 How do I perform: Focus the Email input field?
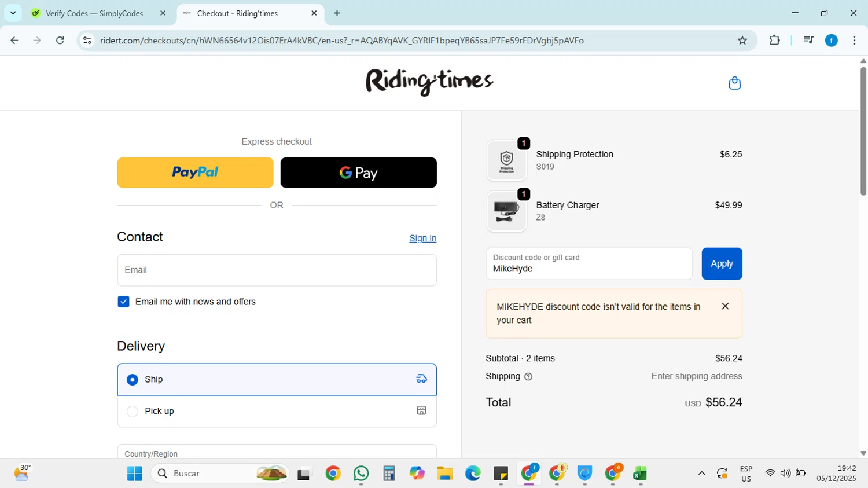click(277, 270)
